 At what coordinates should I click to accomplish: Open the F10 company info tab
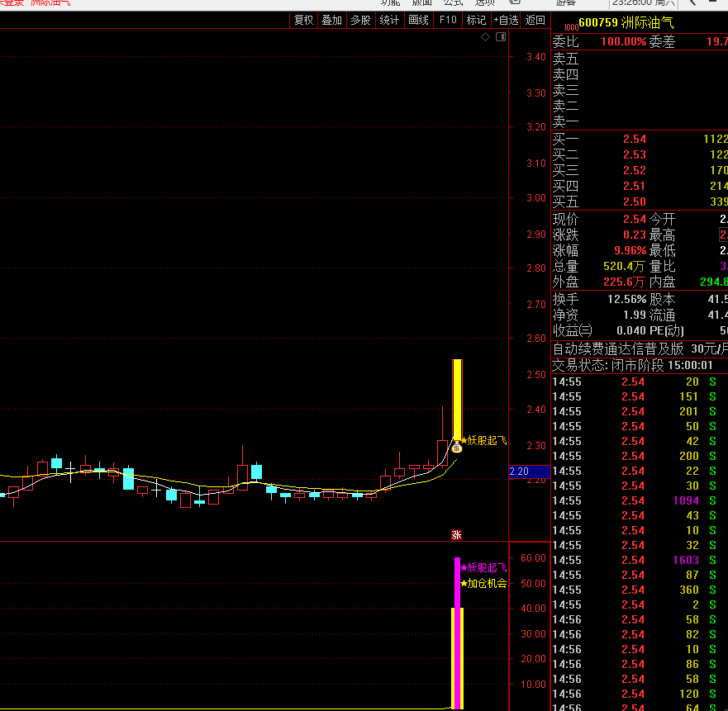click(x=448, y=21)
